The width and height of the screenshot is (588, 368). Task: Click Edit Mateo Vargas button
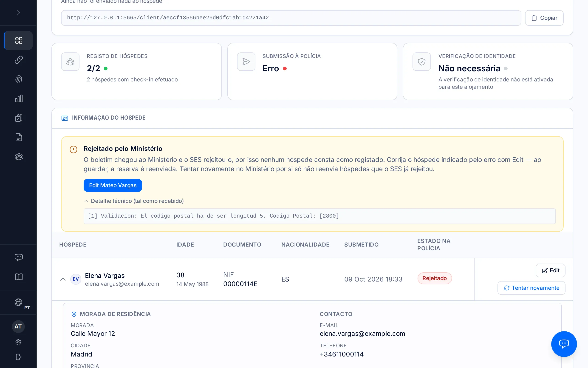[x=113, y=185]
